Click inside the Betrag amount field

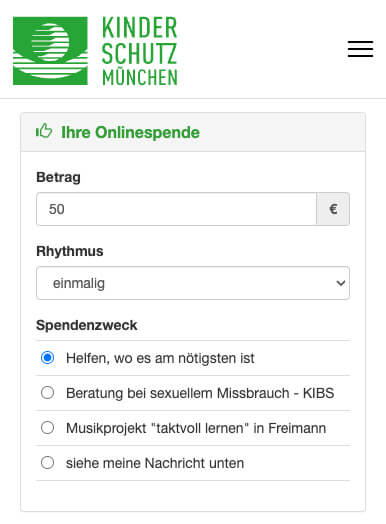176,209
